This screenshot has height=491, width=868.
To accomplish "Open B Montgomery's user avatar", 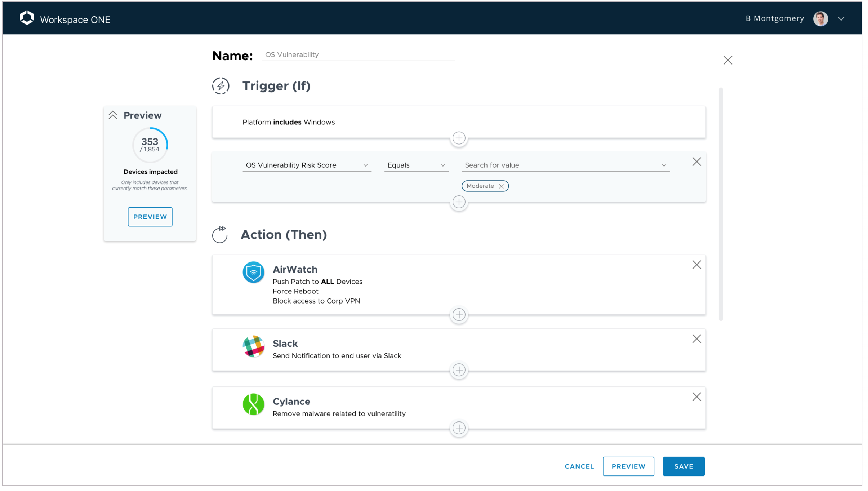I will coord(820,19).
